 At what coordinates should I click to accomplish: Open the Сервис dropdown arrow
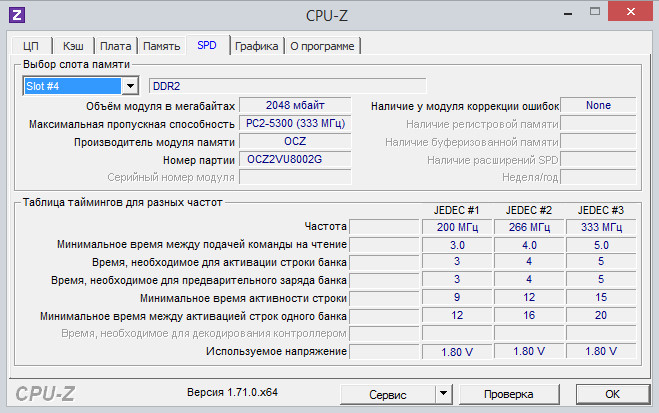point(443,395)
